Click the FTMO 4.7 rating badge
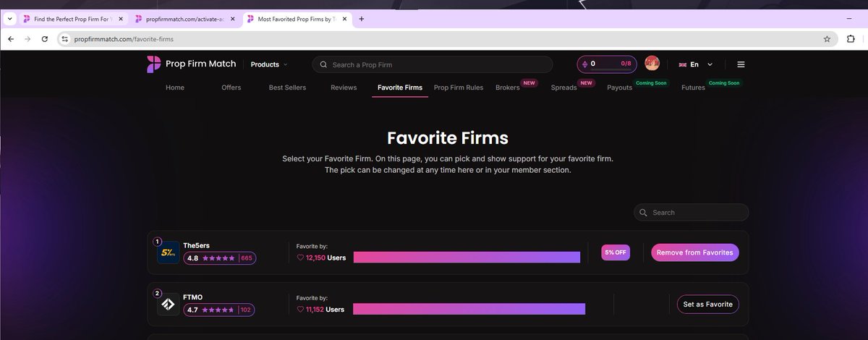The width and height of the screenshot is (868, 340). (219, 310)
